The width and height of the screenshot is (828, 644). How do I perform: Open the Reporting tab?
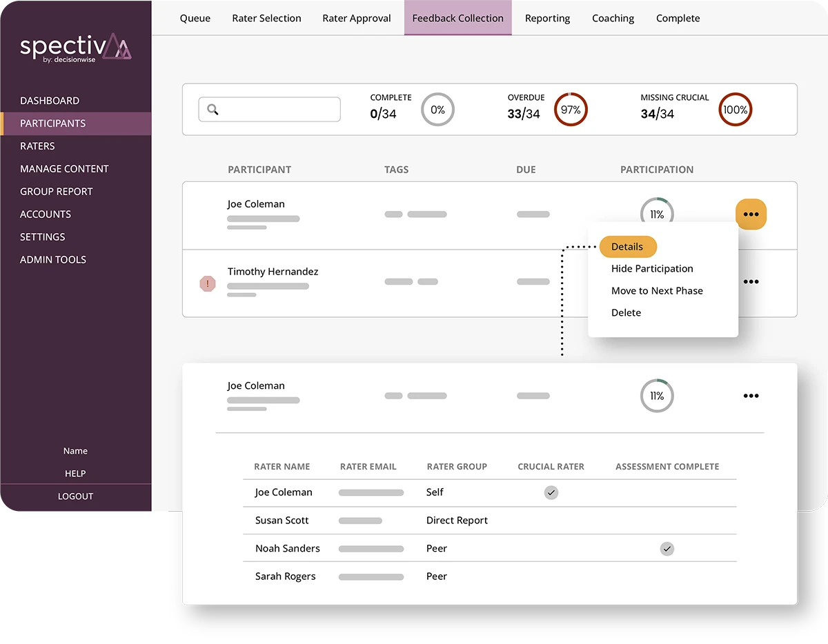(x=548, y=18)
